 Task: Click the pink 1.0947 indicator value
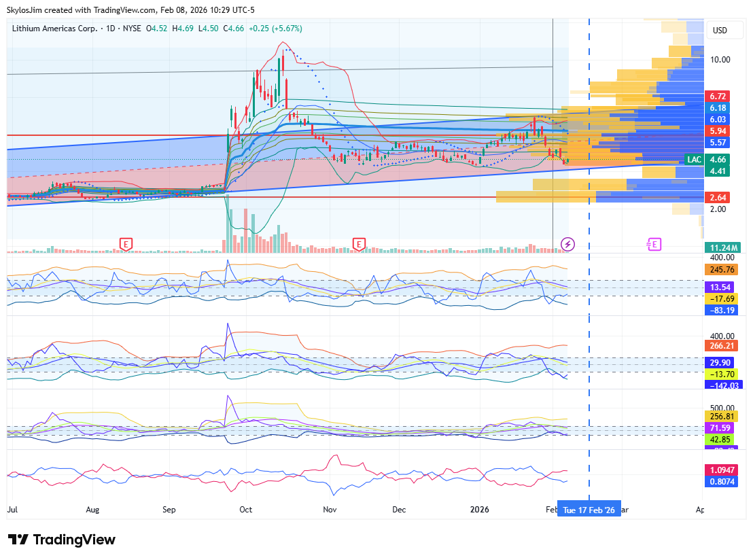722,470
